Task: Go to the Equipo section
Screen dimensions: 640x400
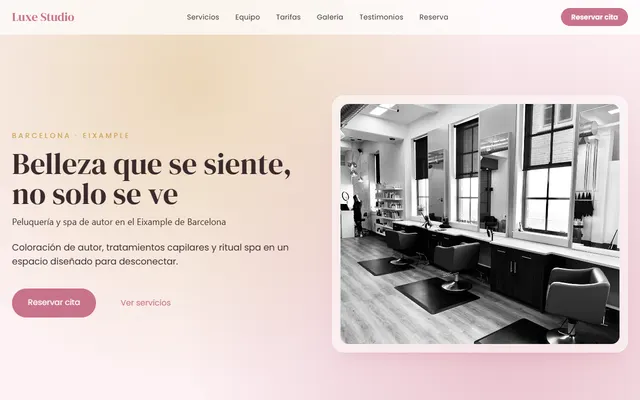Action: tap(247, 17)
